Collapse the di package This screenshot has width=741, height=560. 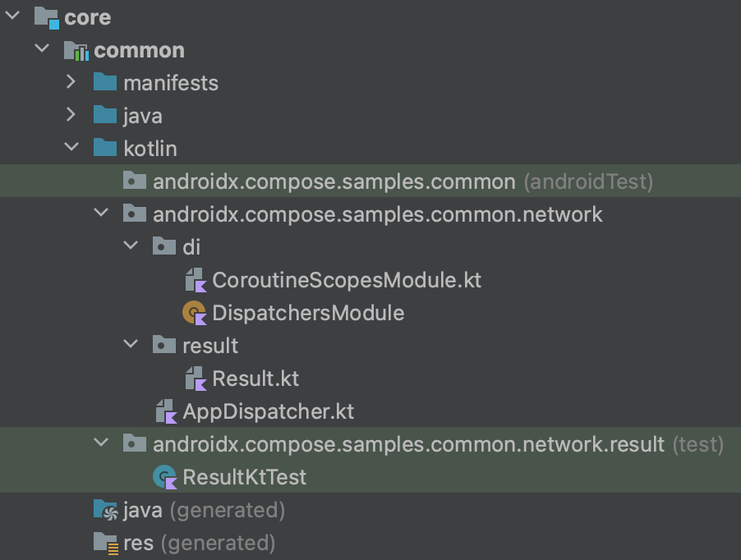tap(131, 246)
